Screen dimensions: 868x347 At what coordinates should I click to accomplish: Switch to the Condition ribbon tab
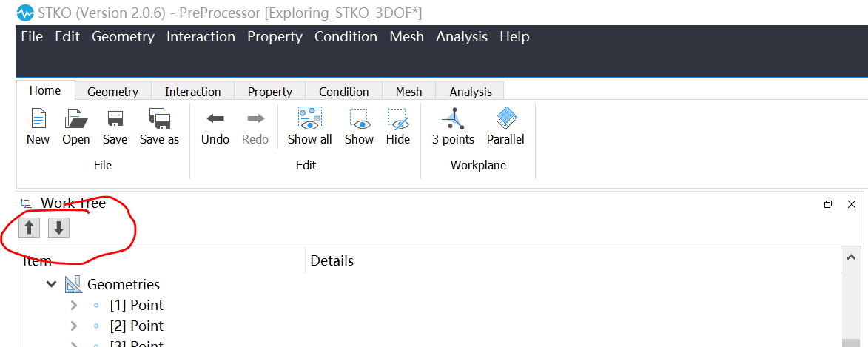344,92
